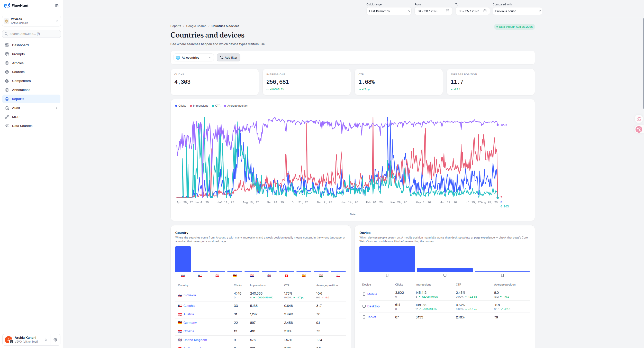Expand the Audit submenu chevron

(57, 108)
